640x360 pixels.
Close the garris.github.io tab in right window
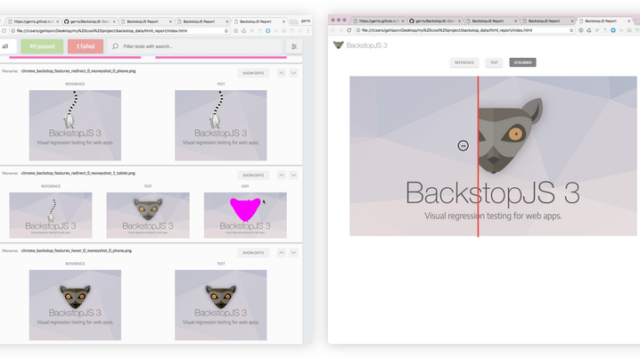click(x=403, y=21)
